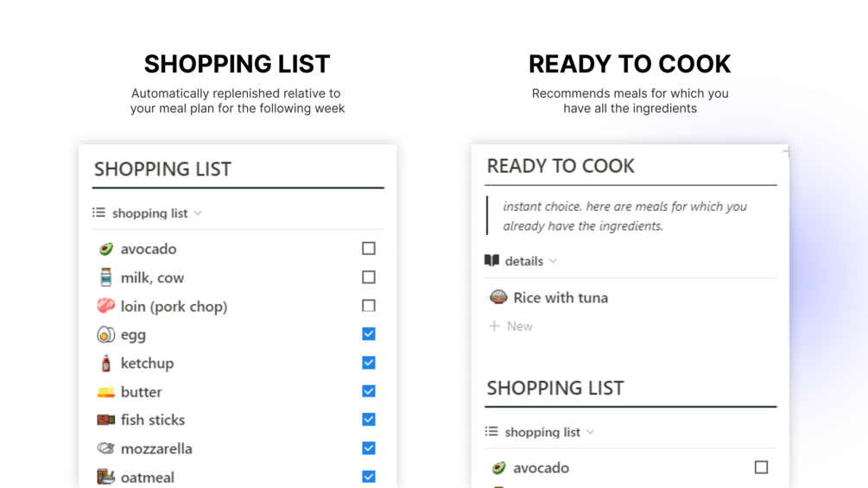Check avocado checkbox in right panel list
868x488 pixels.
(x=761, y=467)
